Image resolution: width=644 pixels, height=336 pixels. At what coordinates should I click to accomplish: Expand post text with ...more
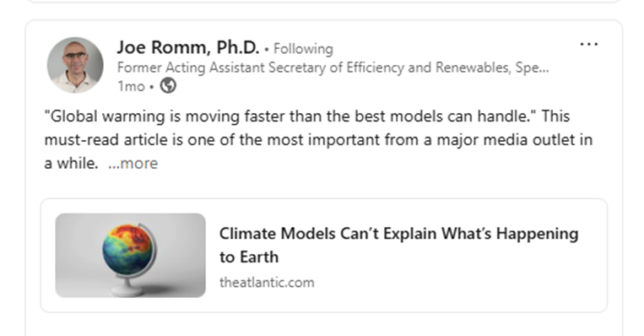(x=133, y=163)
